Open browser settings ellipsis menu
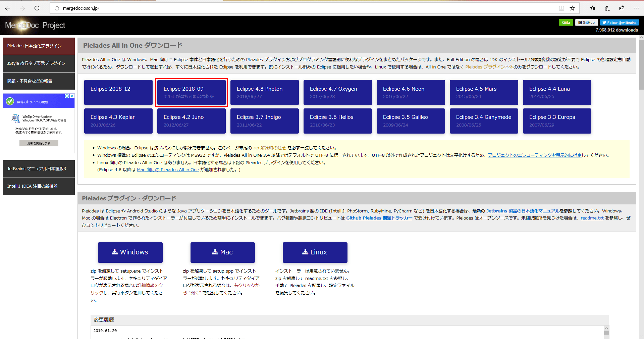This screenshot has width=644, height=339. [x=636, y=8]
